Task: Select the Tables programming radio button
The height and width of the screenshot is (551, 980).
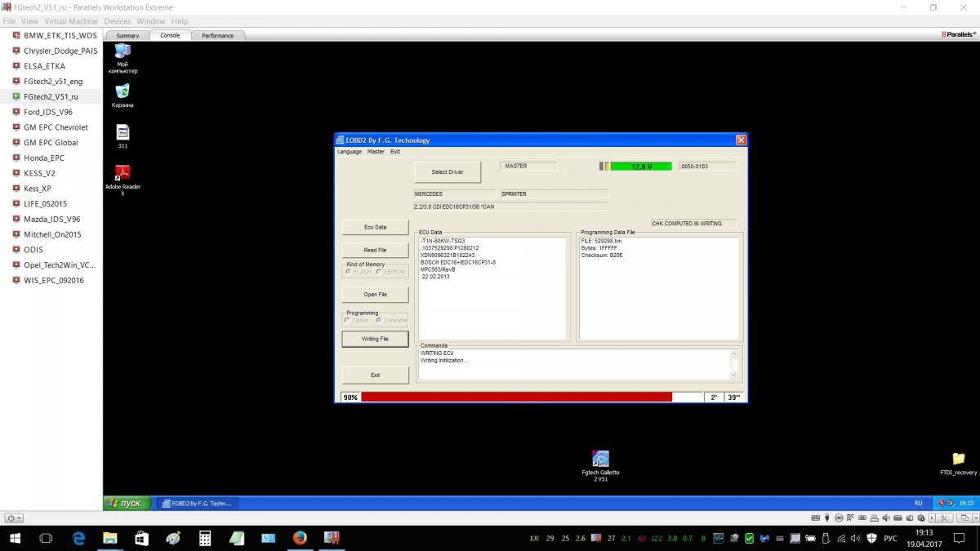Action: (349, 320)
